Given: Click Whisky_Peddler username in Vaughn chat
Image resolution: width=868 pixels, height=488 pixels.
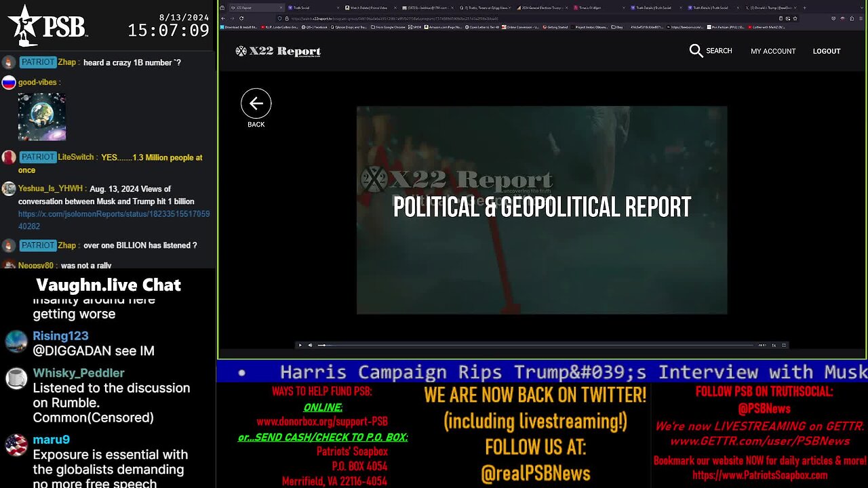Looking at the screenshot, I should 79,373.
